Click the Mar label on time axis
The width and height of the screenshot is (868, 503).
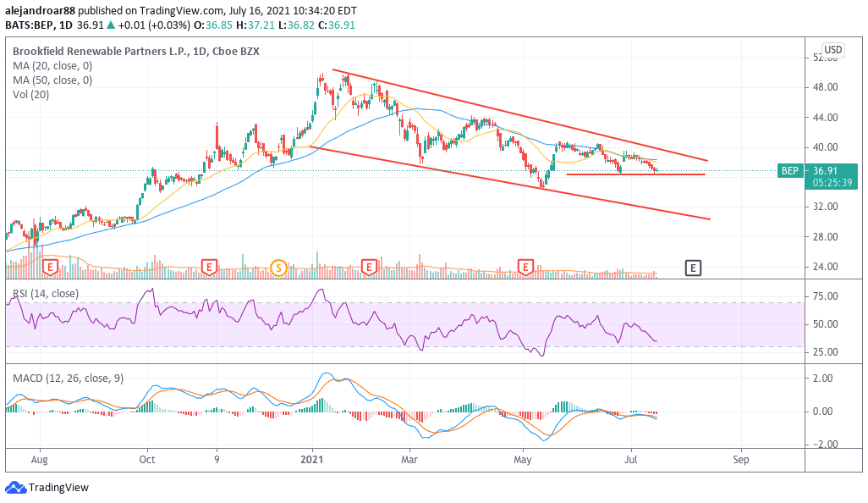tap(409, 460)
